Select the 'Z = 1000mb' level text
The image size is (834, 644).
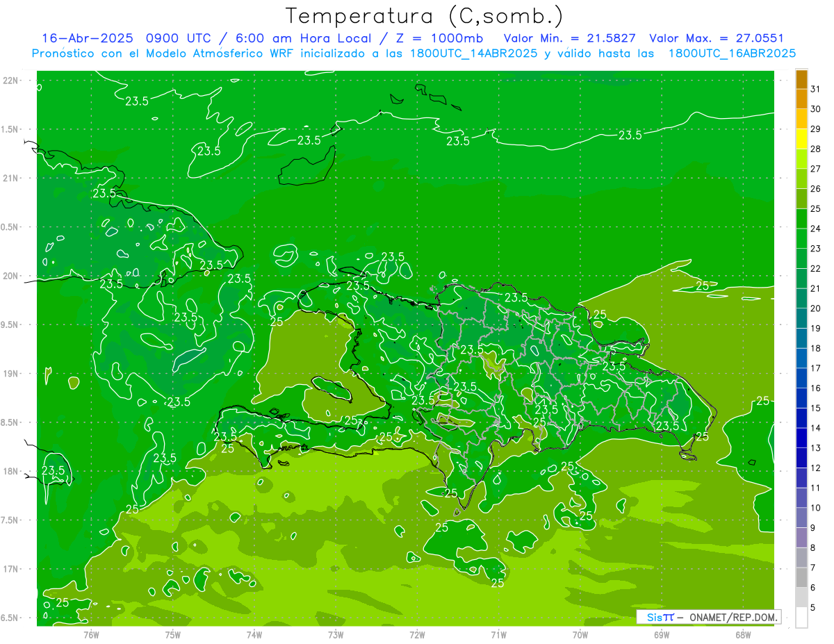(x=439, y=39)
